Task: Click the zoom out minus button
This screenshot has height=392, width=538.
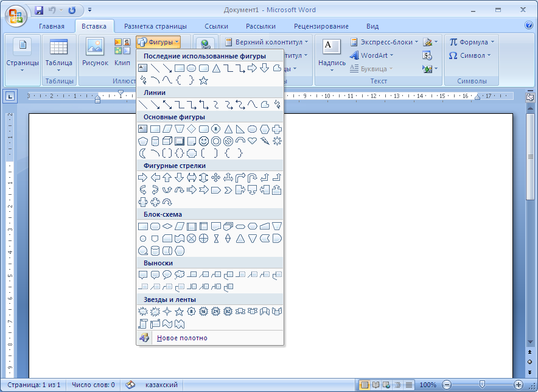Action: coord(446,385)
